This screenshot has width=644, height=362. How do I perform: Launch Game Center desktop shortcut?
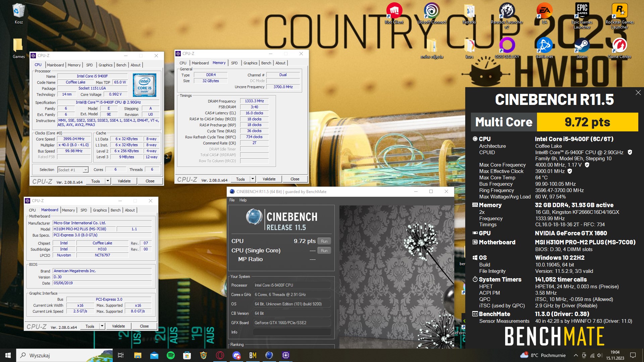click(x=620, y=48)
